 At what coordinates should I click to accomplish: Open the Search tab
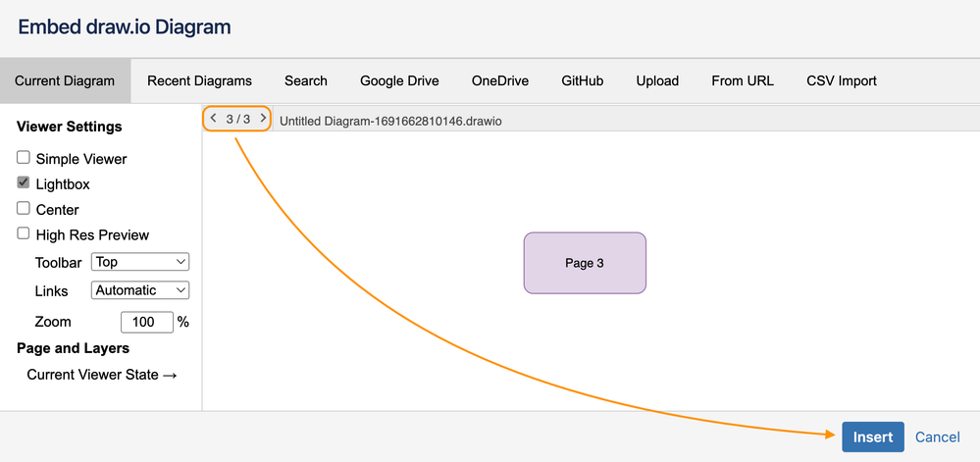tap(306, 80)
